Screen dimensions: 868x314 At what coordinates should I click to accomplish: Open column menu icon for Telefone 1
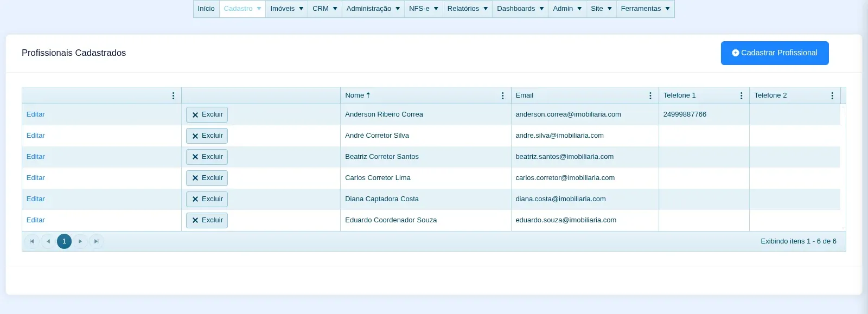(742, 95)
